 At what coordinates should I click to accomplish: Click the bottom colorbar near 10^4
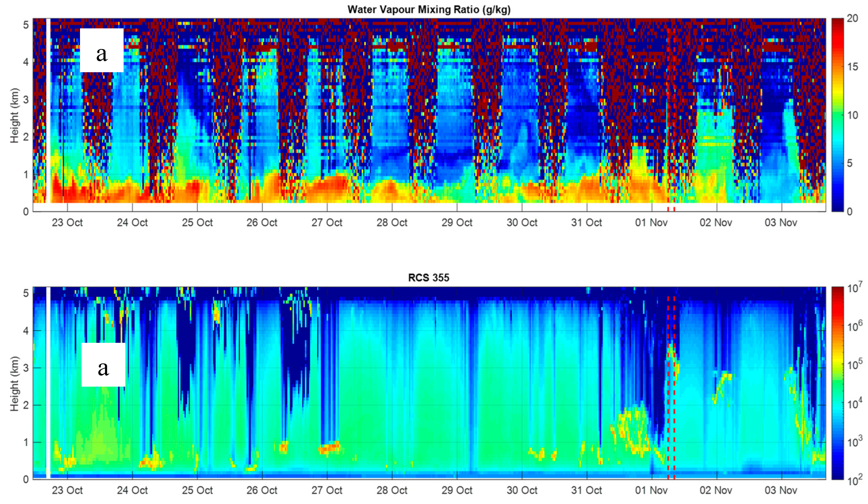click(x=838, y=403)
